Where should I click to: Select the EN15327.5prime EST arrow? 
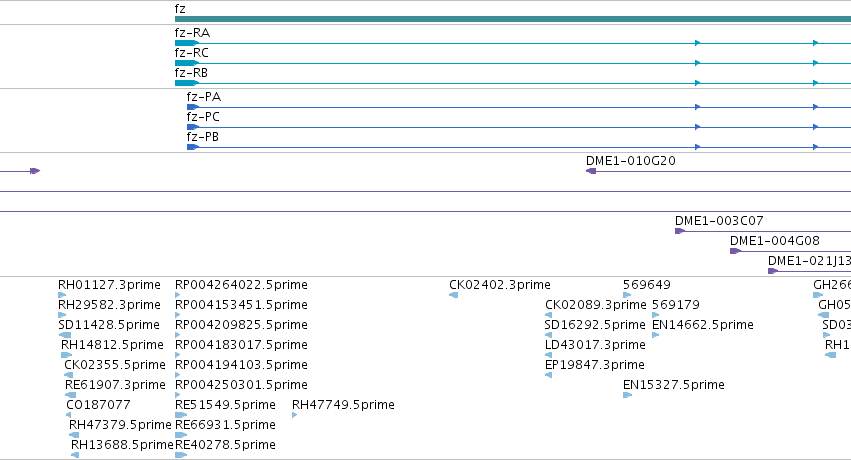coord(628,395)
